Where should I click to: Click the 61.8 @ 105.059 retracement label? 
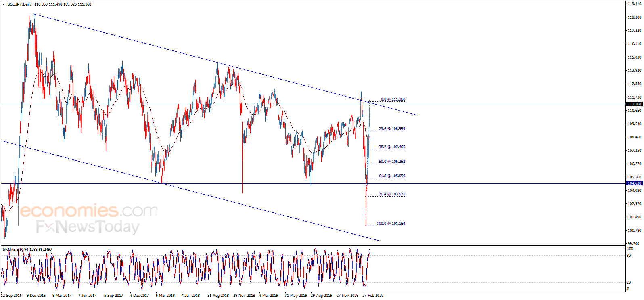tap(392, 176)
